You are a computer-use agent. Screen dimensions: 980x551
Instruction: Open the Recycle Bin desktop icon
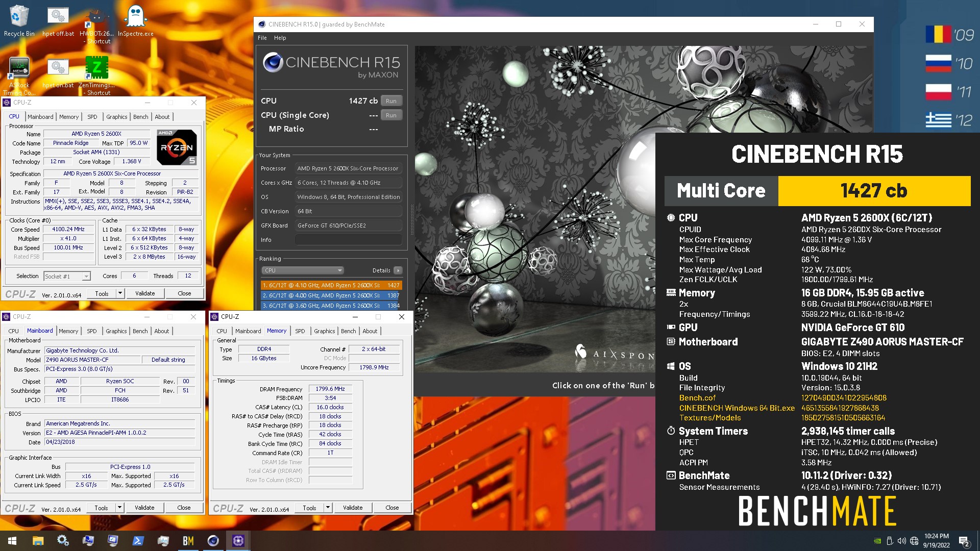point(19,21)
